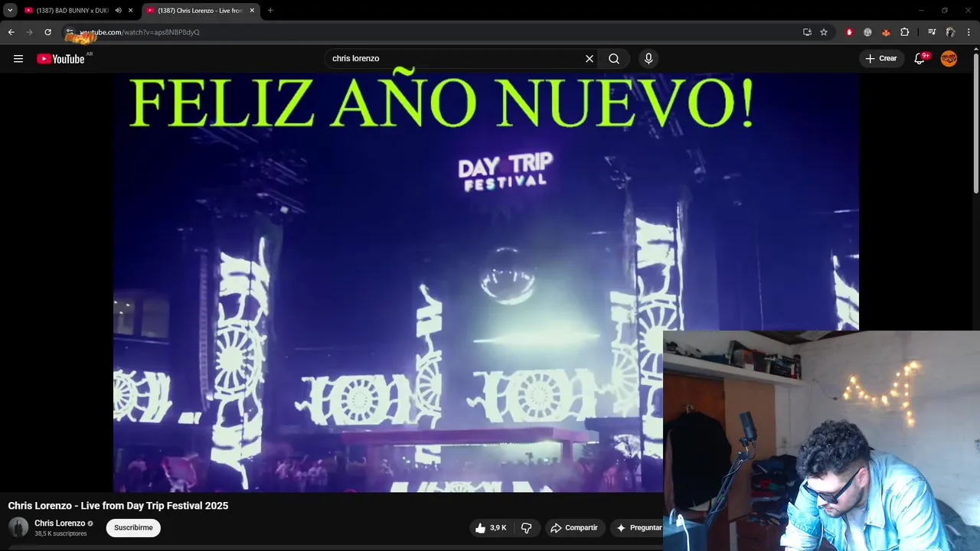This screenshot has height=551, width=980.
Task: Open the Chrome profile avatar
Action: pos(950,32)
